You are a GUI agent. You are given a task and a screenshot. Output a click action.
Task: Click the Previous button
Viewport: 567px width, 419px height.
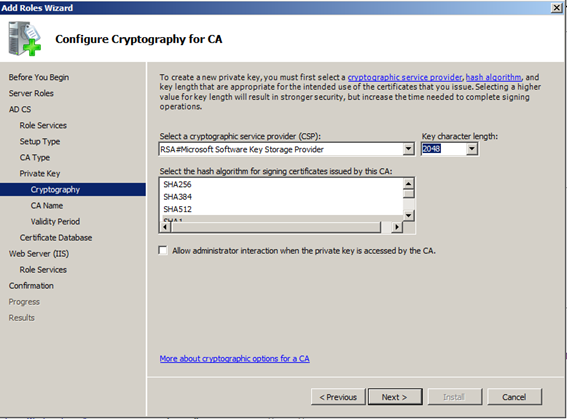338,397
